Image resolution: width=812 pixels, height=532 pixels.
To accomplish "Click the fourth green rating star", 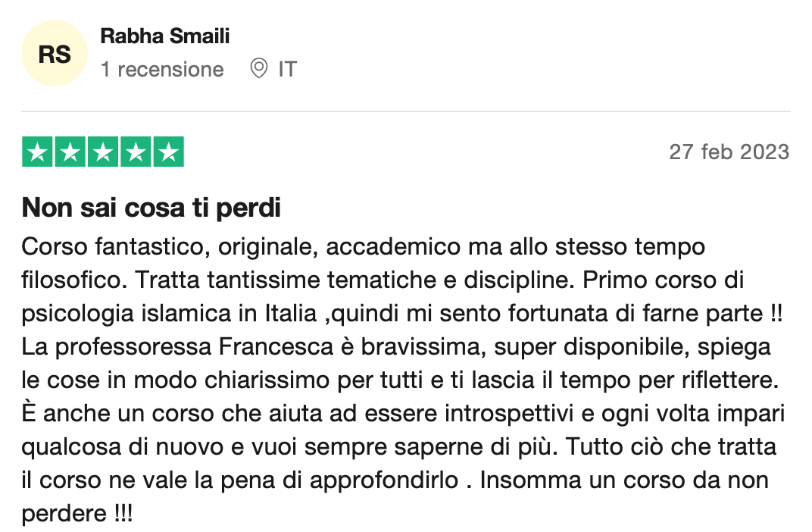I will (x=136, y=152).
